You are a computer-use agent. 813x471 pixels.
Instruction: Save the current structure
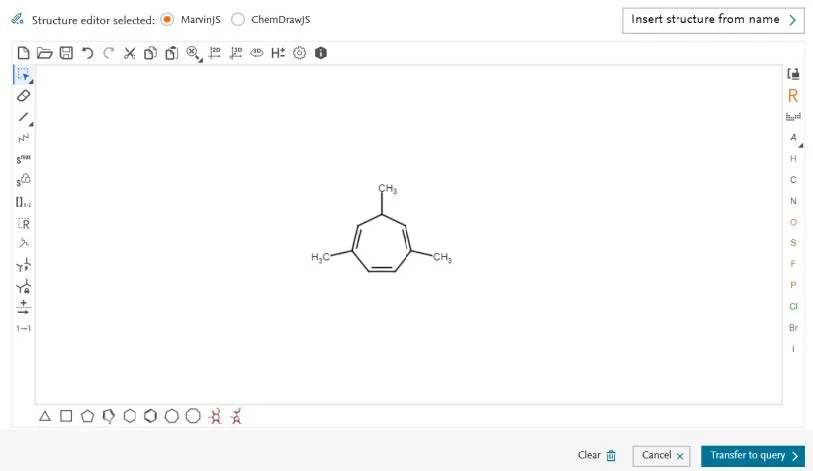tap(66, 53)
